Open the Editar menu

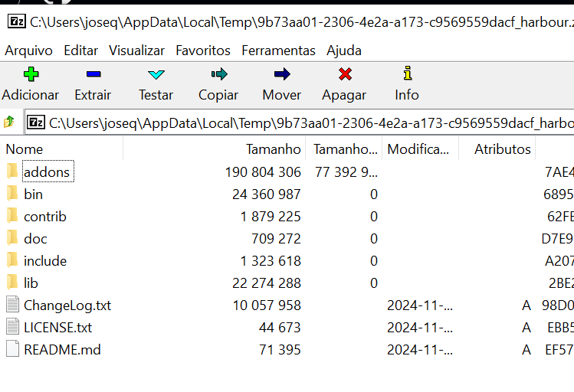(81, 51)
